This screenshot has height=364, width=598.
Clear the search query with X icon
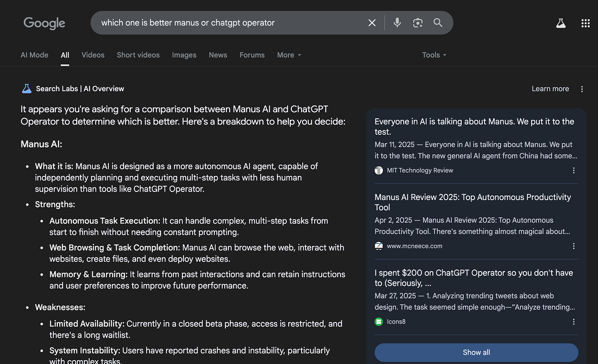372,23
